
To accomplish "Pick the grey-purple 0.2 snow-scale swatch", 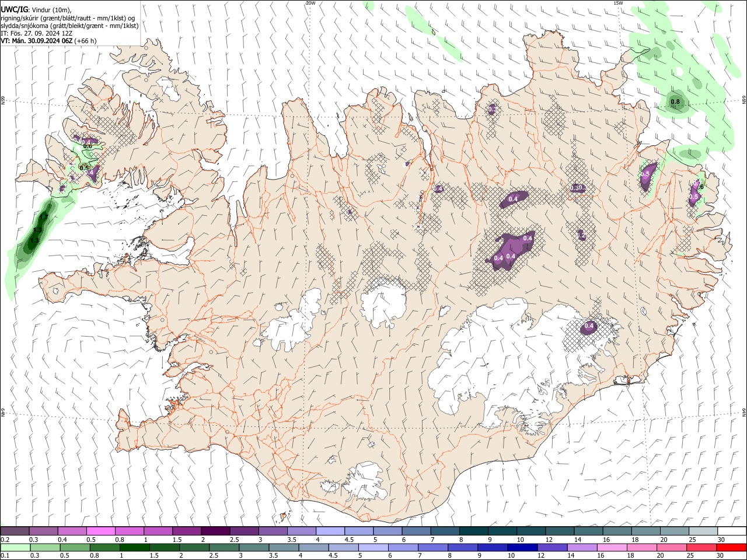I will [x=15, y=531].
